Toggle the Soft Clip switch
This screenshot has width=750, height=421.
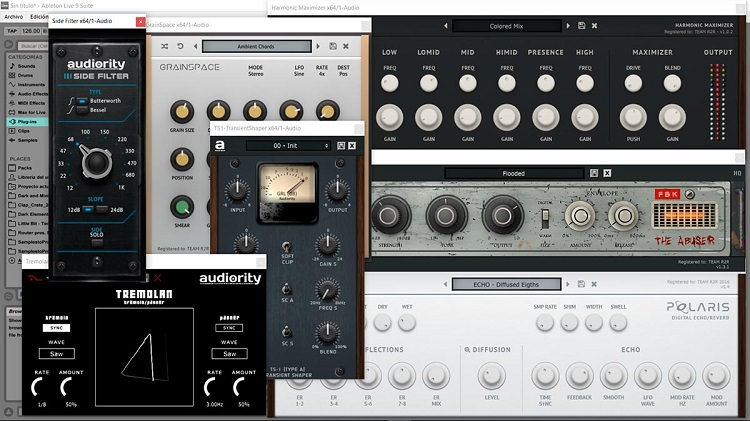pos(286,246)
